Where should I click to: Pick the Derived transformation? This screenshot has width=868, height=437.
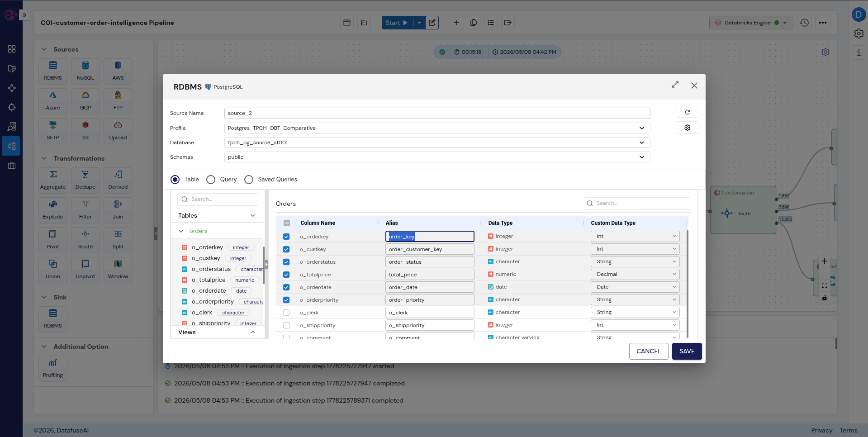[x=118, y=180]
